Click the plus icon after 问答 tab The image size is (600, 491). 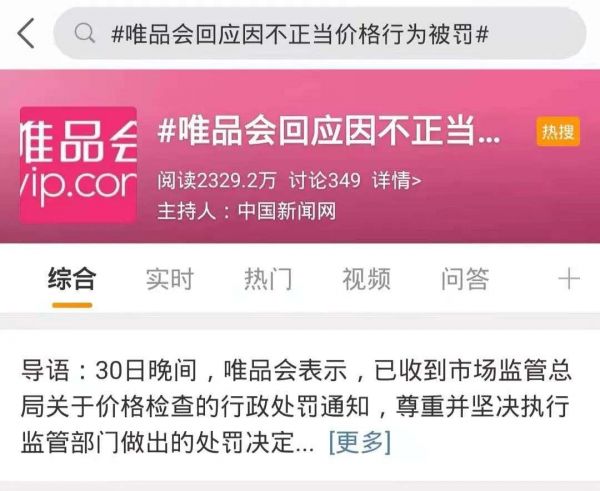coord(569,279)
